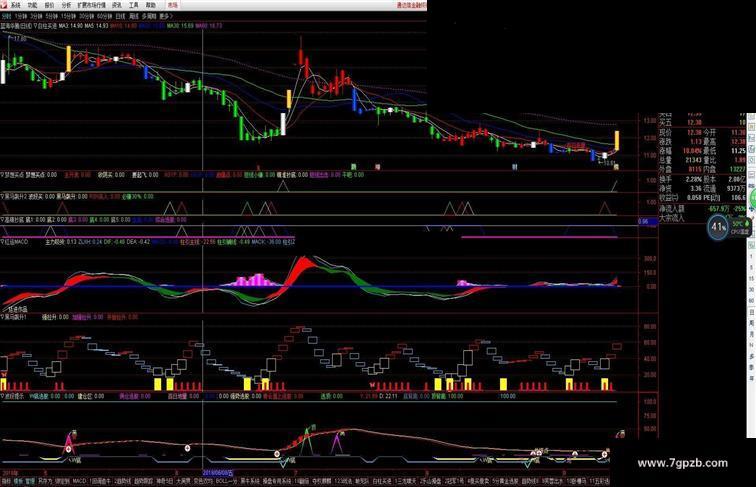The image size is (756, 487).
Task: Select the MACD indicator tab
Action: [80, 481]
